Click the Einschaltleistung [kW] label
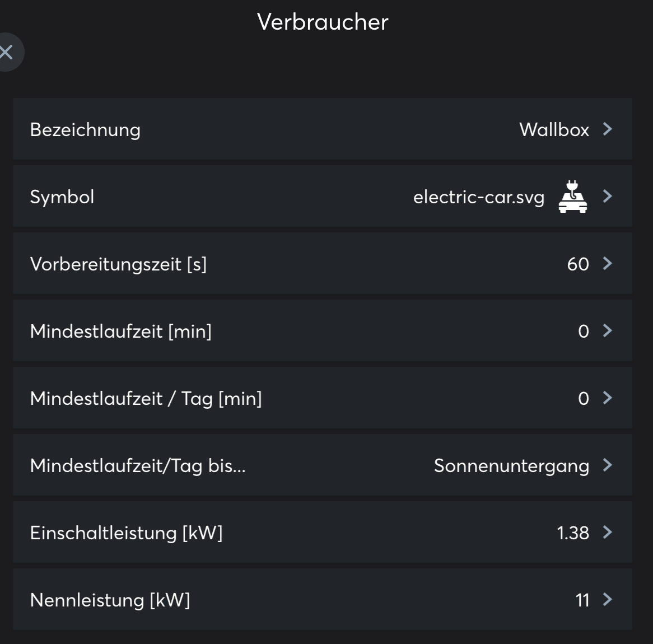The height and width of the screenshot is (644, 653). tap(126, 533)
